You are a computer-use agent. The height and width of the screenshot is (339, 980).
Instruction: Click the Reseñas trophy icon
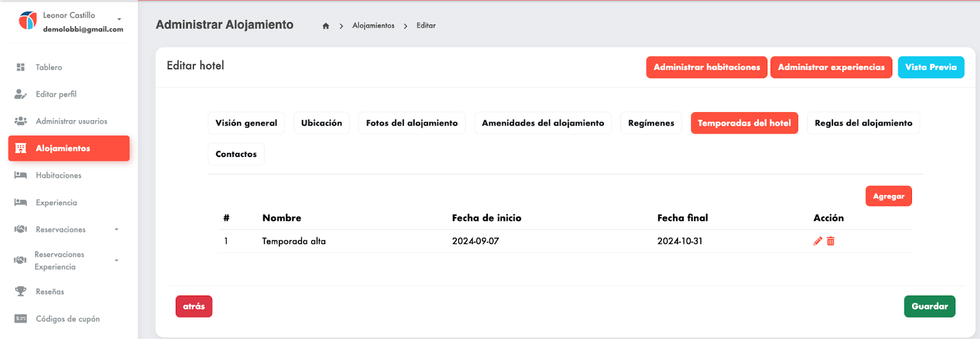(20, 291)
